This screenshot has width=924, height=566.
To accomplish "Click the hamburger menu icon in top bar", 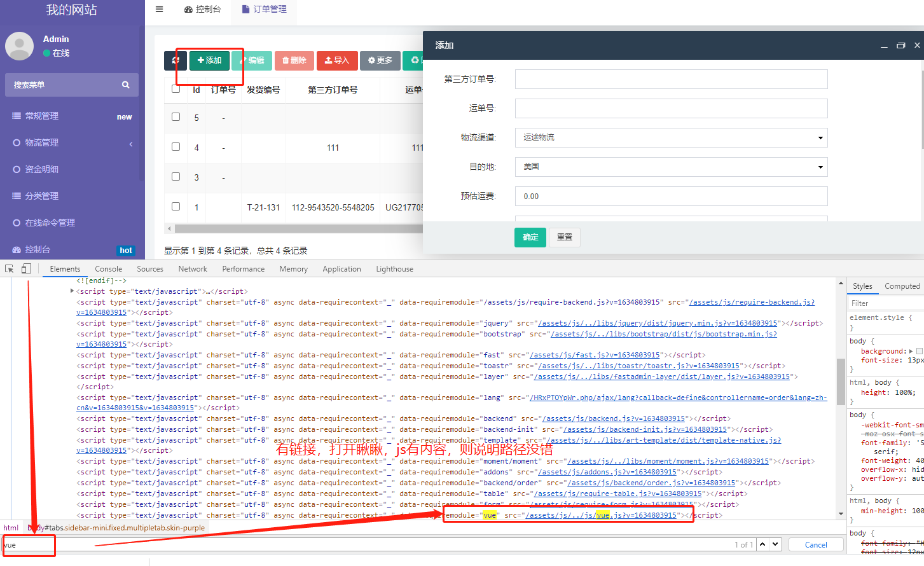I will click(x=158, y=10).
